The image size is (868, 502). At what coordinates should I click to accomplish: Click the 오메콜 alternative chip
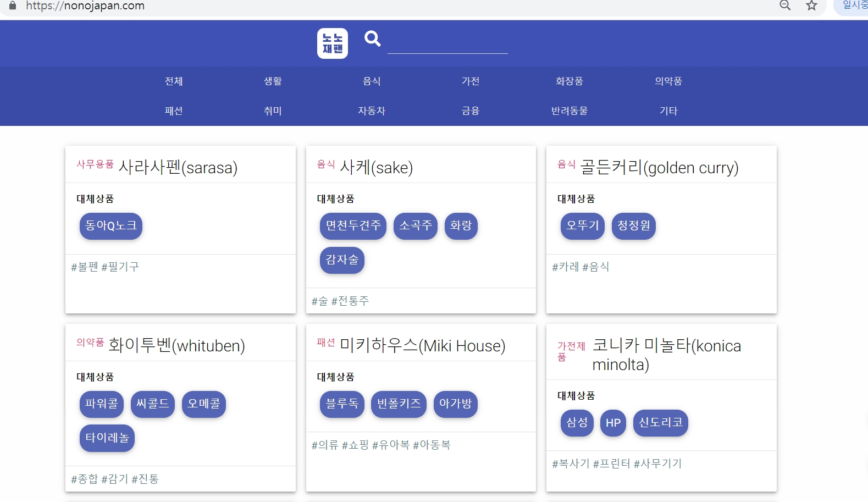pos(204,404)
